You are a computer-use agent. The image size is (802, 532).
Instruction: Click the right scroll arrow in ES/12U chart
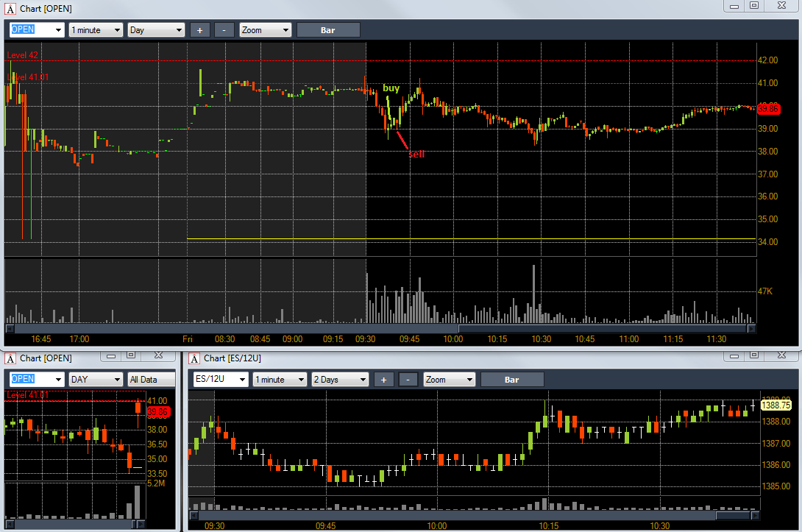coord(755,515)
